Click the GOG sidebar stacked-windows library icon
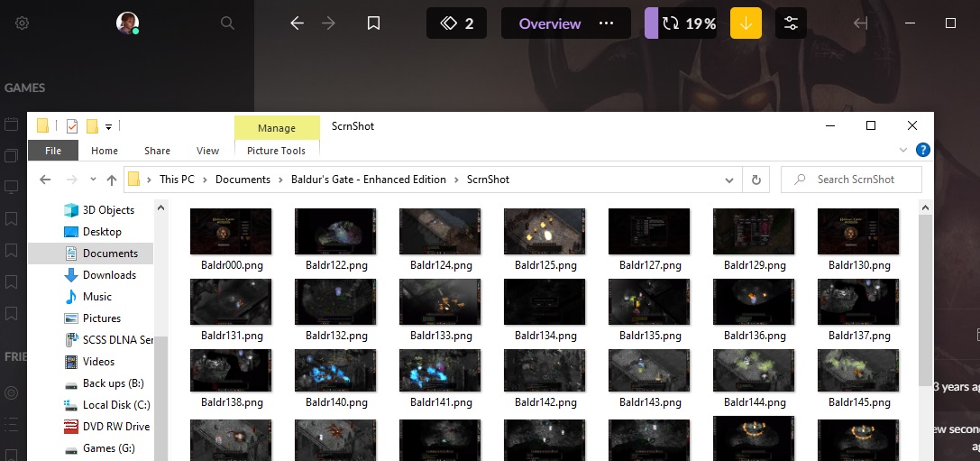Image resolution: width=980 pixels, height=461 pixels. [x=11, y=154]
